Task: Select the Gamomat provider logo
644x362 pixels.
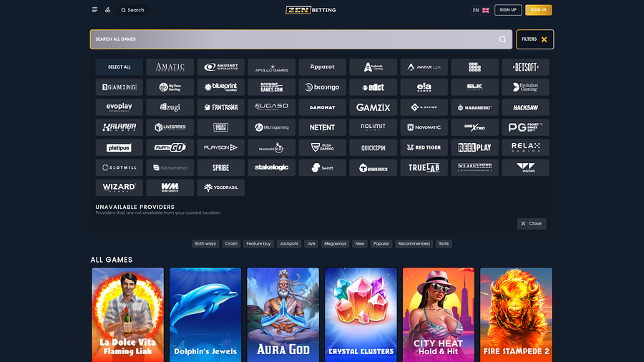Action: tap(323, 107)
